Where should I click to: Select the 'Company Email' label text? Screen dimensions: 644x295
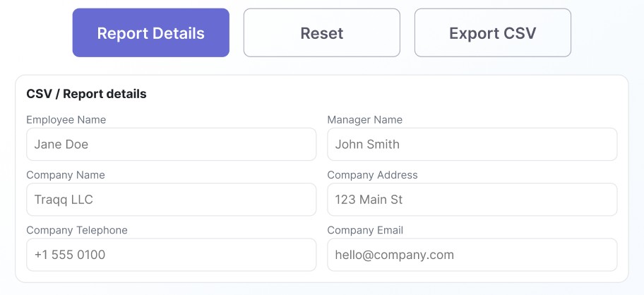point(365,230)
